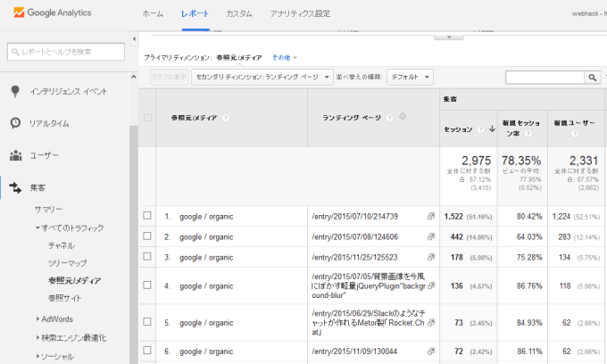Select the 集客 acquisition arrow icon
This screenshot has height=364, width=607.
[15, 187]
